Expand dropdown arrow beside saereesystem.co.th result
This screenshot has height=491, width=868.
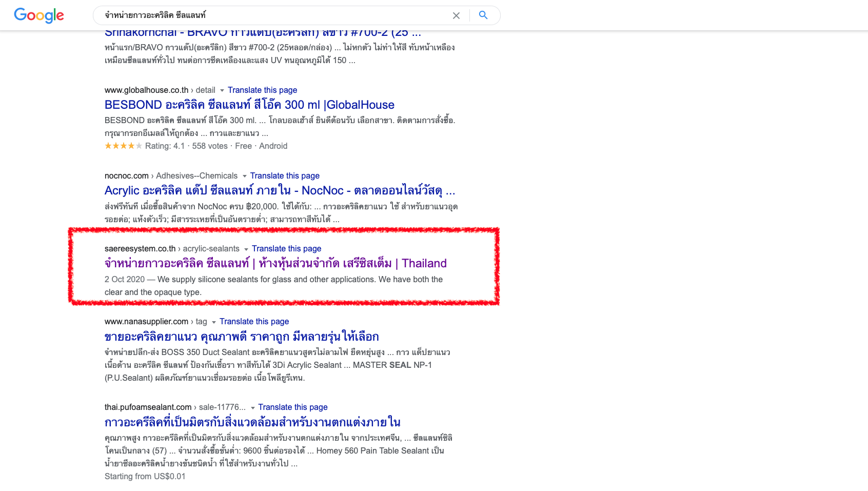[x=246, y=249]
